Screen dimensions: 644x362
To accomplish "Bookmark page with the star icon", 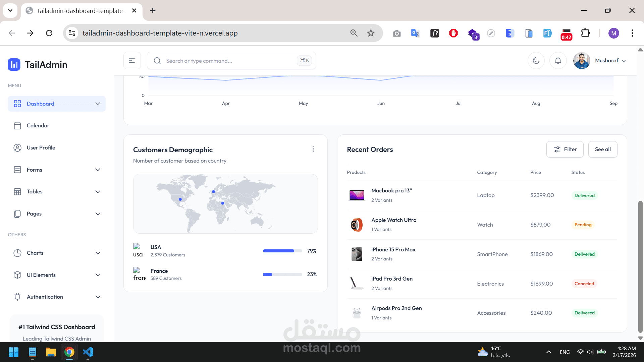I will 371,33.
